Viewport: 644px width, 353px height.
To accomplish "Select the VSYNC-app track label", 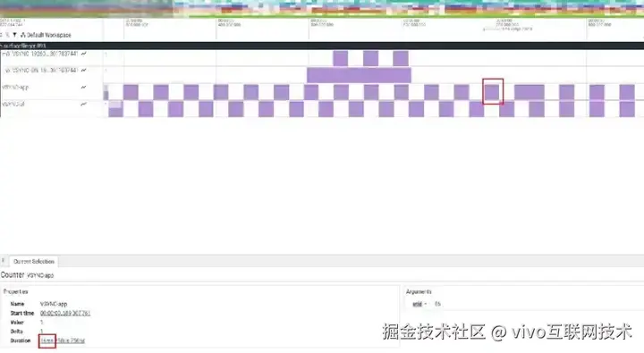I will [15, 87].
